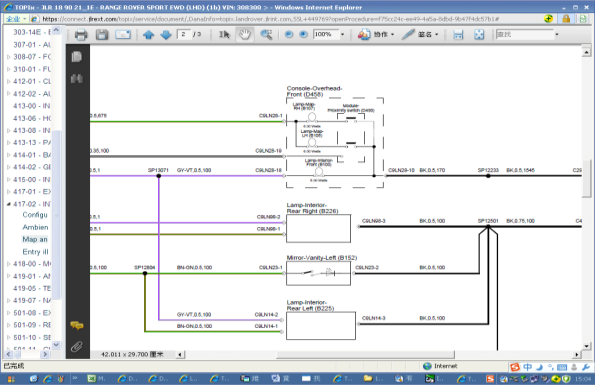Image resolution: width=595 pixels, height=385 pixels.
Task: Select the marquee zoom magnifier tool
Action: tap(266, 35)
